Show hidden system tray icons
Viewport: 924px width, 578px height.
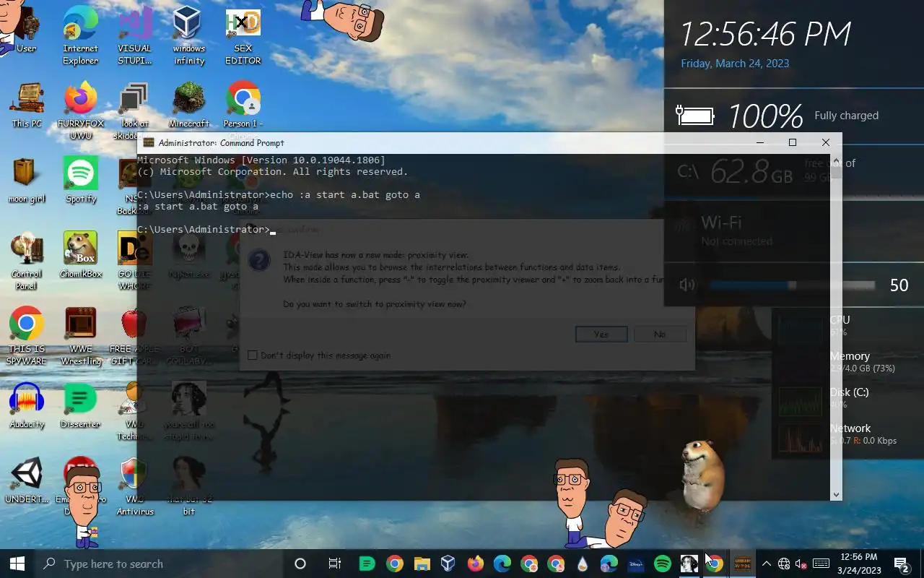(x=766, y=564)
